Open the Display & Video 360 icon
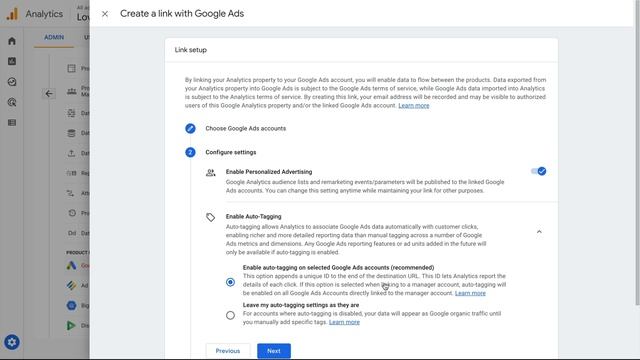The width and height of the screenshot is (640, 360). coord(71,325)
